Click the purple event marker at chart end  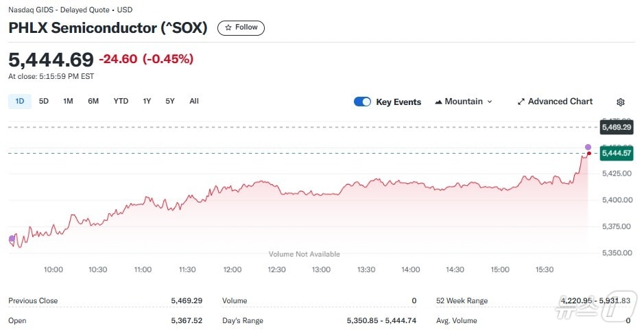coord(588,147)
